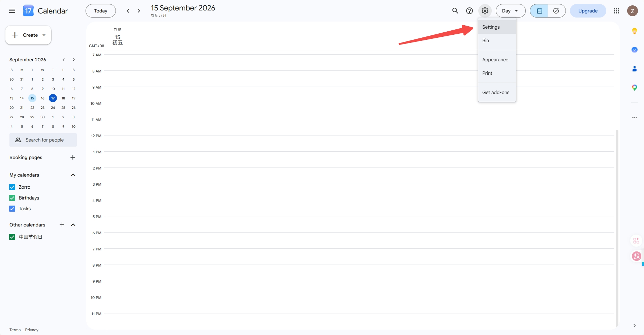The width and height of the screenshot is (644, 335).
Task: Choose Print in the gear menu
Action: coord(497,73)
